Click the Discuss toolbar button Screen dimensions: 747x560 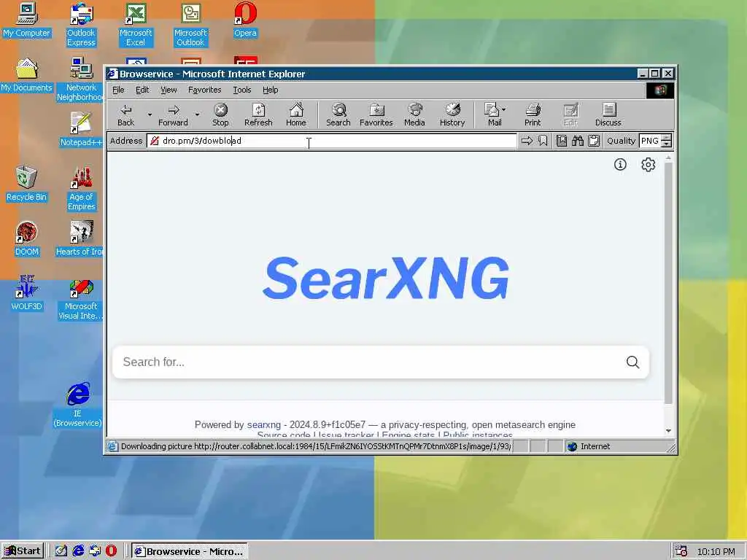point(608,114)
